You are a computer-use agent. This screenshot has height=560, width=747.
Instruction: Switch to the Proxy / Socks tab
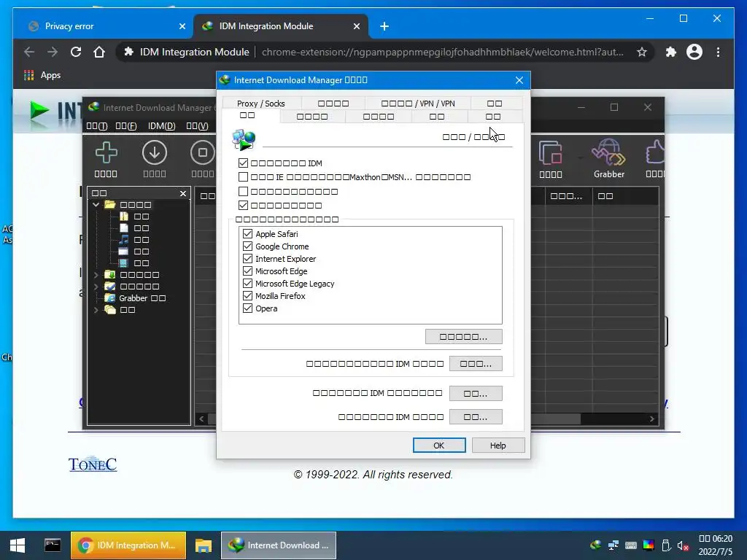coord(261,104)
